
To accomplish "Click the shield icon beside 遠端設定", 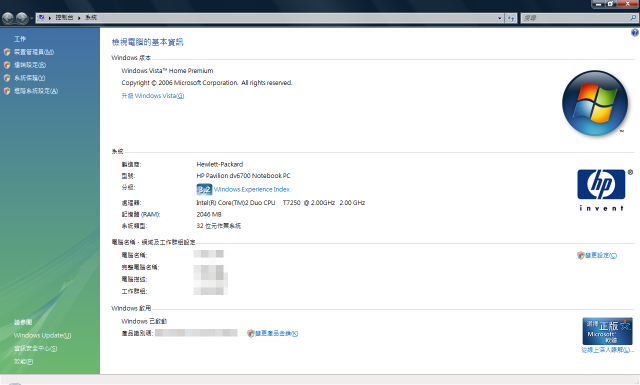I will [7, 65].
